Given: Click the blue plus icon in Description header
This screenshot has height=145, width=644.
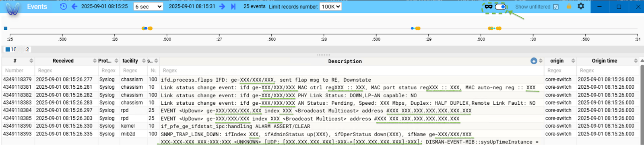Looking at the screenshot, I should [x=534, y=61].
